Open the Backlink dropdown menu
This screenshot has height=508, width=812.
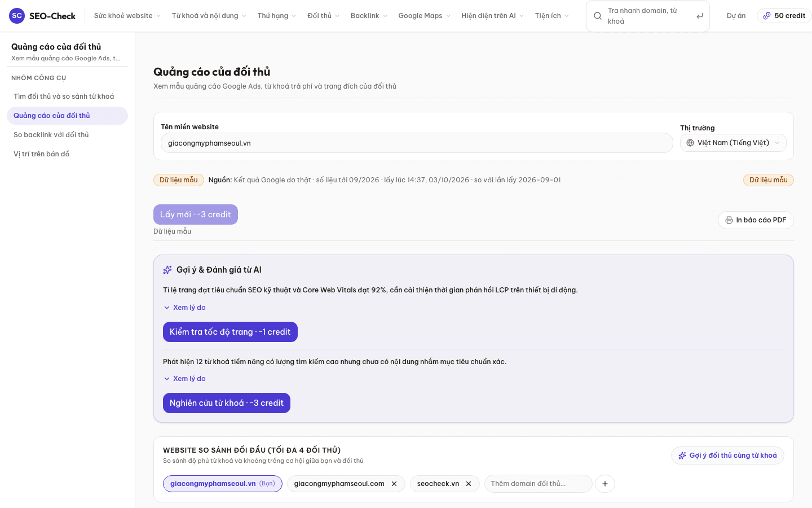369,16
